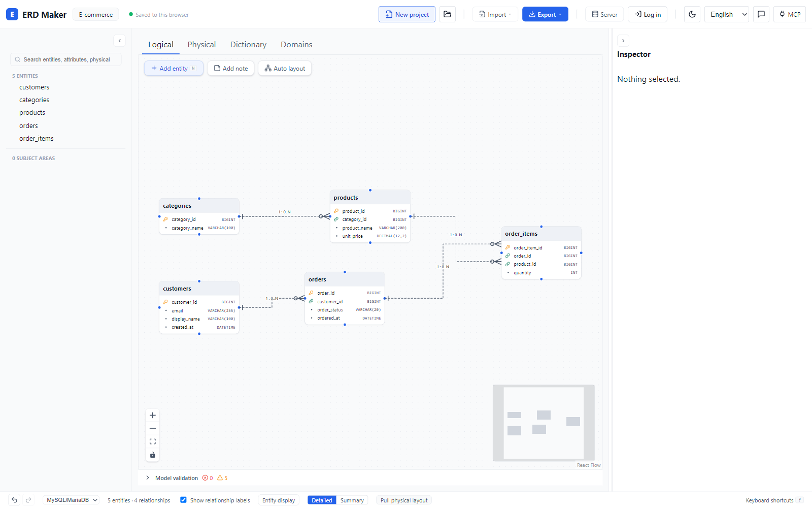Click the order_status attribute row
Image resolution: width=812 pixels, height=508 pixels.
click(345, 310)
